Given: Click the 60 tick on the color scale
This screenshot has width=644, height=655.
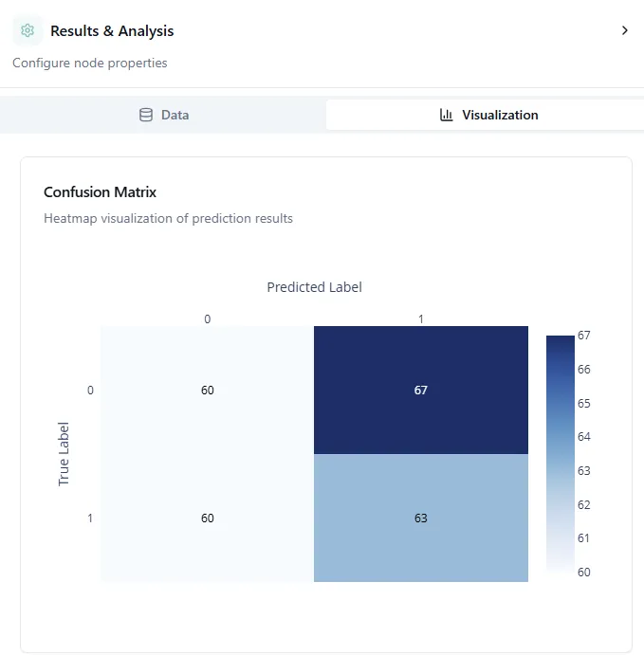Looking at the screenshot, I should pos(584,572).
